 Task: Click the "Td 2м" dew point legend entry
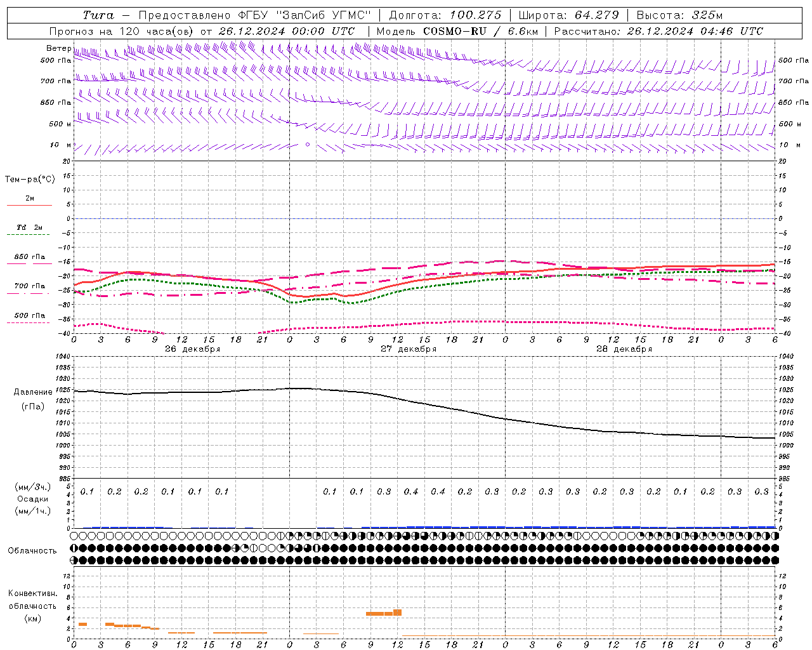pos(29,227)
